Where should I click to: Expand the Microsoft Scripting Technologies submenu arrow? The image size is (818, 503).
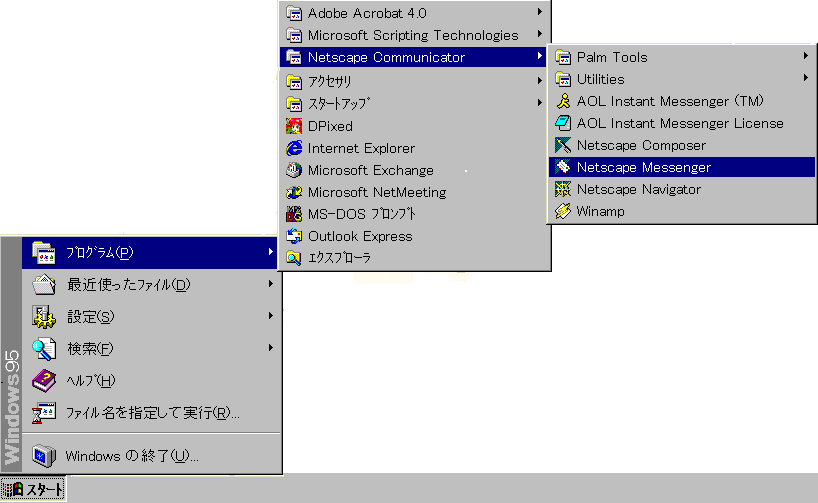539,34
